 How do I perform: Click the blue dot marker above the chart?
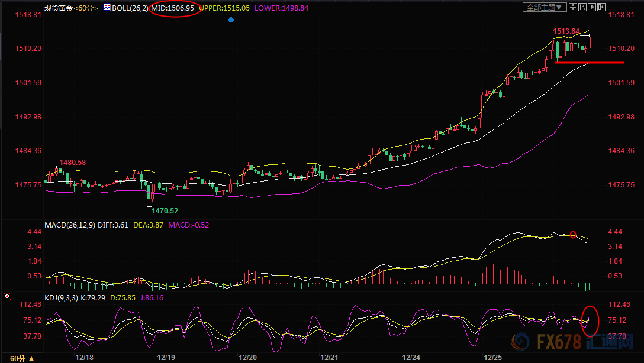[231, 20]
